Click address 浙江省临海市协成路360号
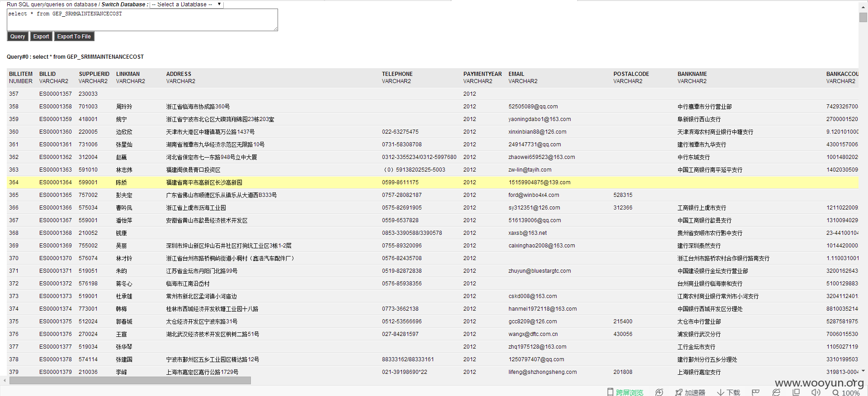Image resolution: width=868 pixels, height=396 pixels. [198, 107]
